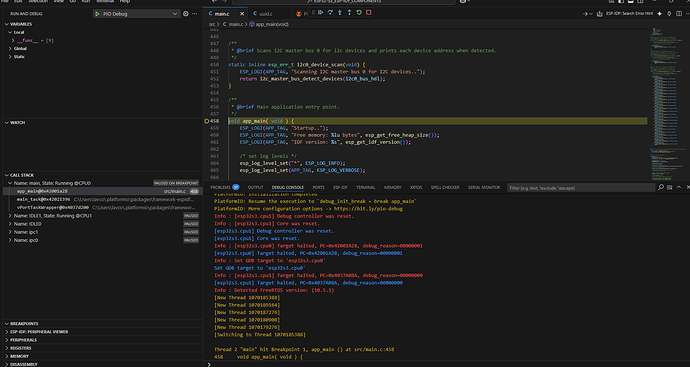Viewport: 690px width, 367px height.
Task: Step out of the current function
Action: pos(349,13)
